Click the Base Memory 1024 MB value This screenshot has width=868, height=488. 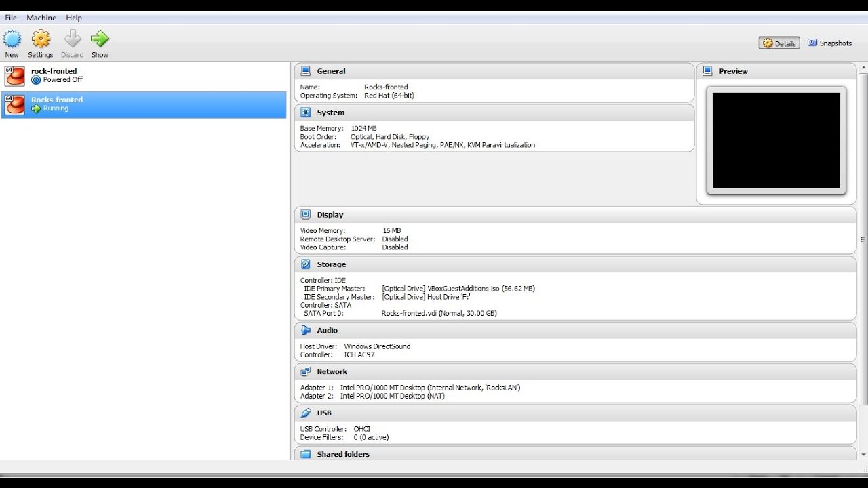tap(364, 129)
